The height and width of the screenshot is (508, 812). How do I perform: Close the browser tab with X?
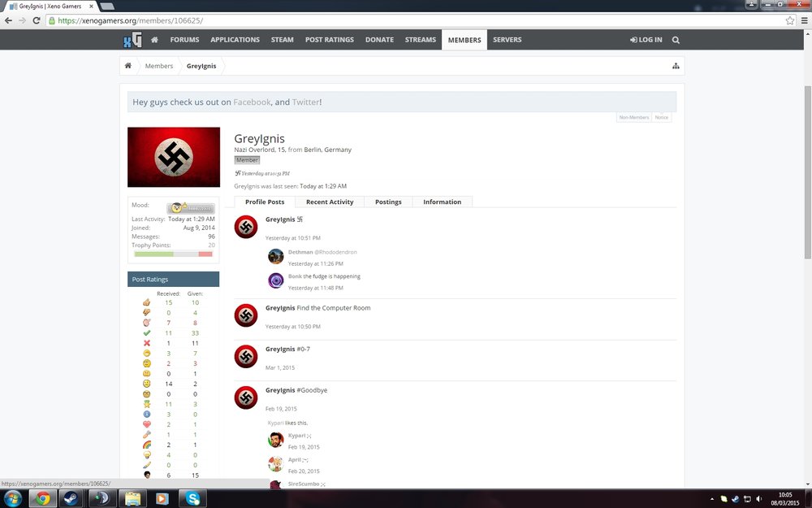click(x=91, y=7)
